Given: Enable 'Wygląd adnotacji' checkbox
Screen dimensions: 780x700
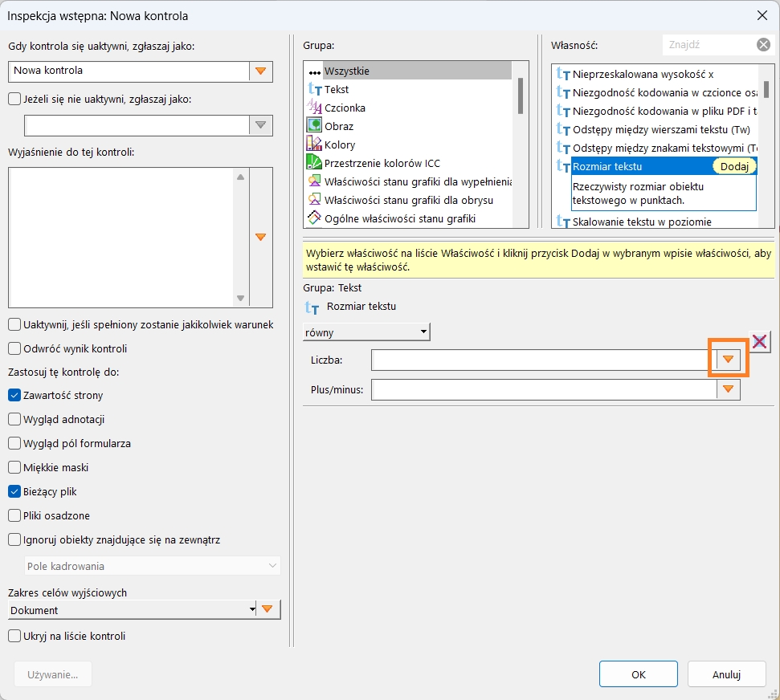Looking at the screenshot, I should coord(14,419).
